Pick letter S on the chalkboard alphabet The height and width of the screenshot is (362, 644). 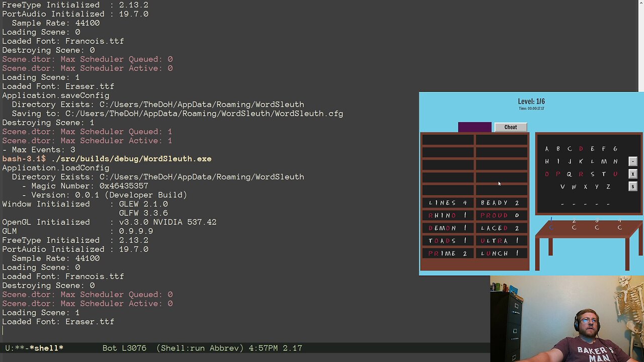592,174
